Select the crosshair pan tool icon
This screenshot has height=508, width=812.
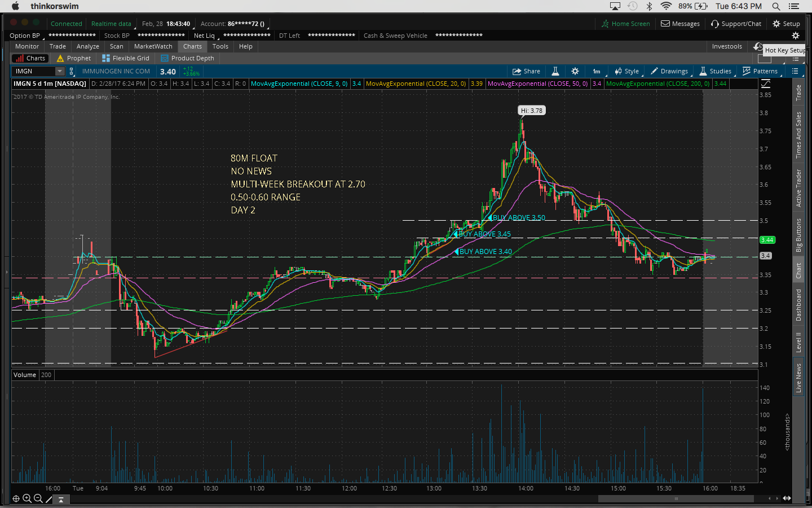pos(16,498)
